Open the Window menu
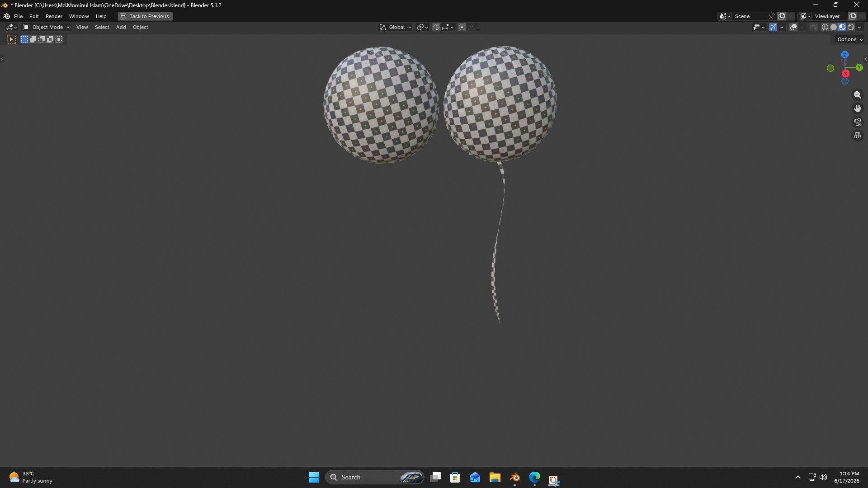This screenshot has height=488, width=868. 79,16
